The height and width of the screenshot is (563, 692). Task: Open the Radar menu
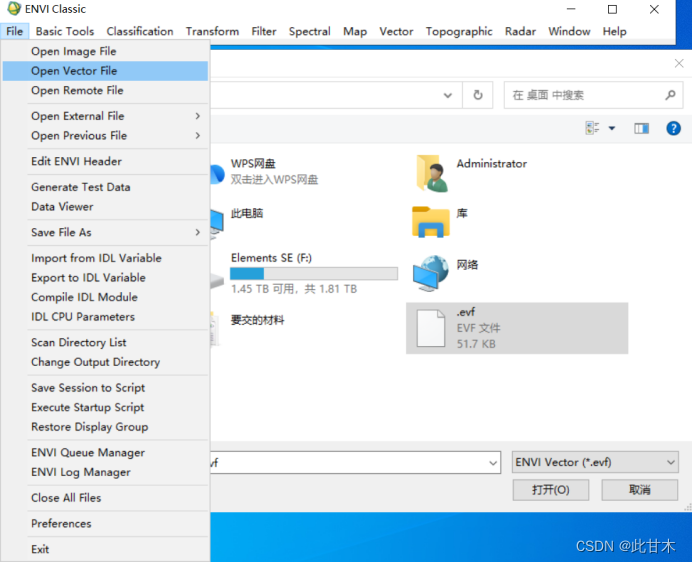(520, 31)
